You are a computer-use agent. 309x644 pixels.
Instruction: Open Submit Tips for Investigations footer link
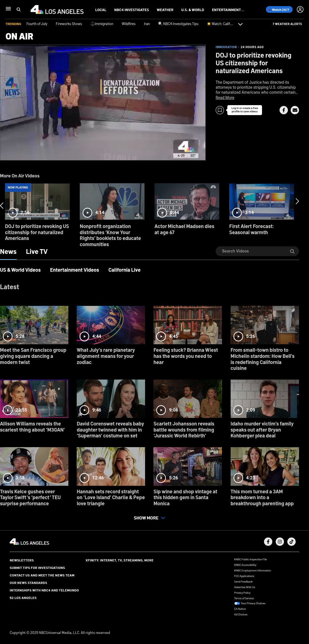(37, 568)
